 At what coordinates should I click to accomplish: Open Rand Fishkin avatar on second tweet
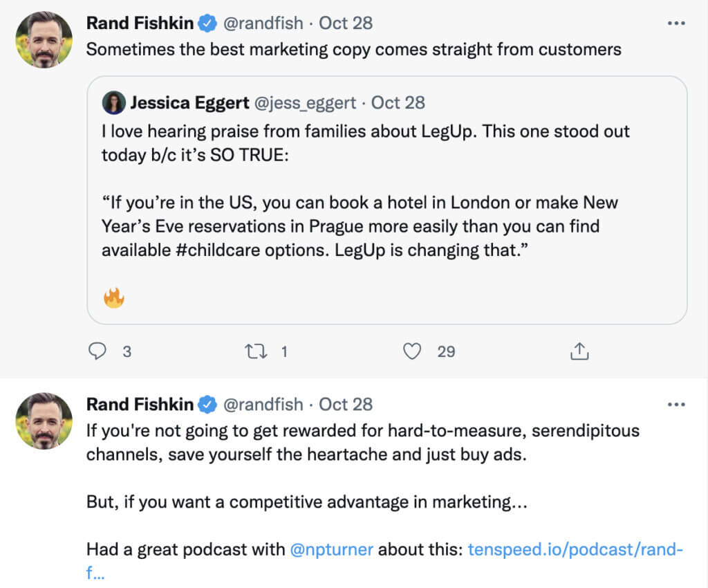coord(44,421)
